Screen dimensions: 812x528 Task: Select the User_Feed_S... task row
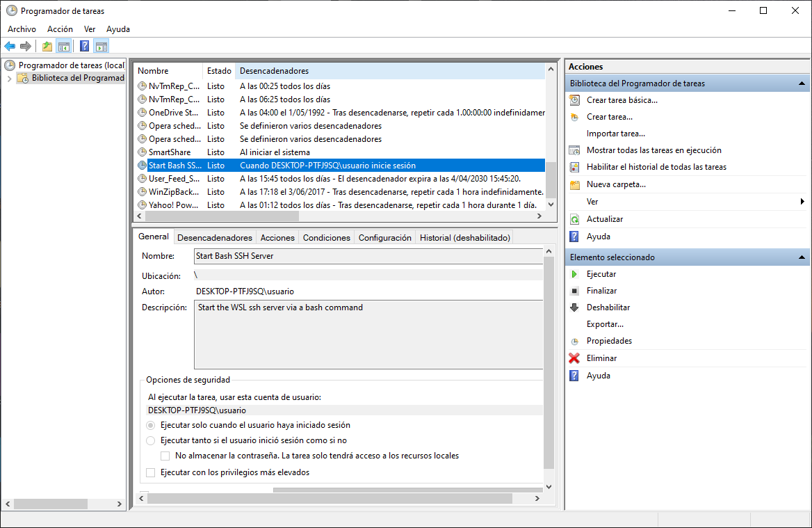click(341, 179)
